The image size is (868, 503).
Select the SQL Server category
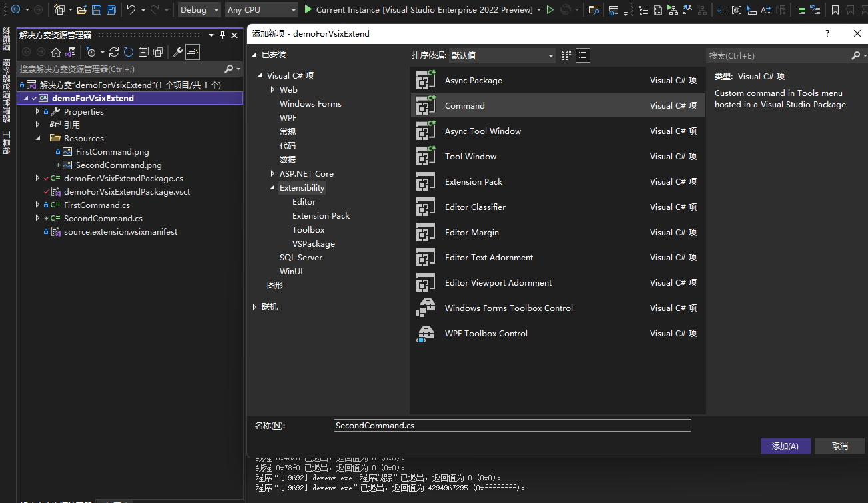[300, 257]
